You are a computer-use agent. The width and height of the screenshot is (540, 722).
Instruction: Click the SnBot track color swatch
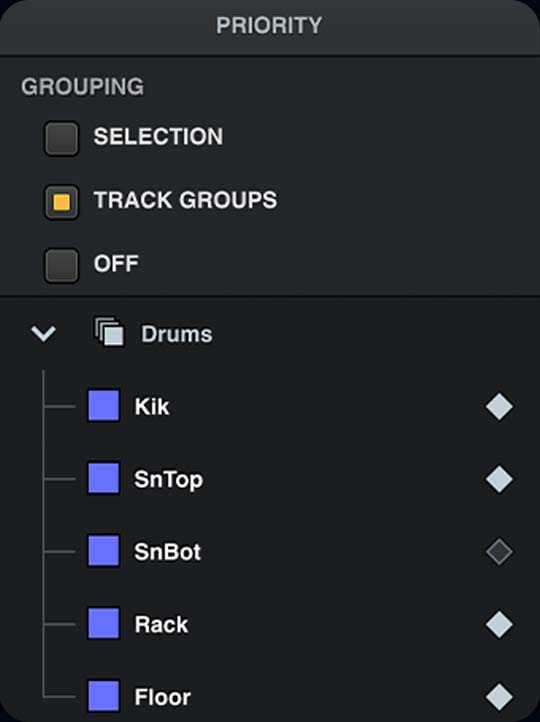104,551
